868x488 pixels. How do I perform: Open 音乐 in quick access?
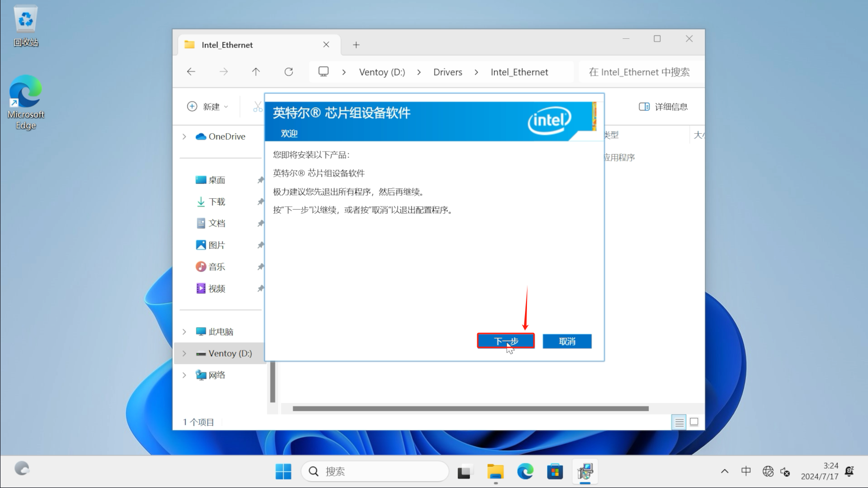(211, 267)
